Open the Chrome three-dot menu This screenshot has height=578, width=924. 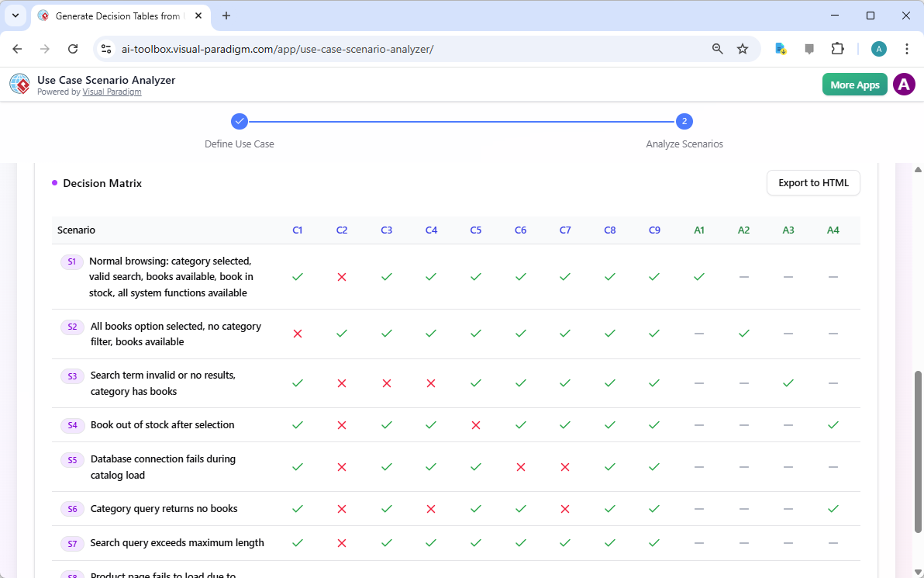(907, 48)
